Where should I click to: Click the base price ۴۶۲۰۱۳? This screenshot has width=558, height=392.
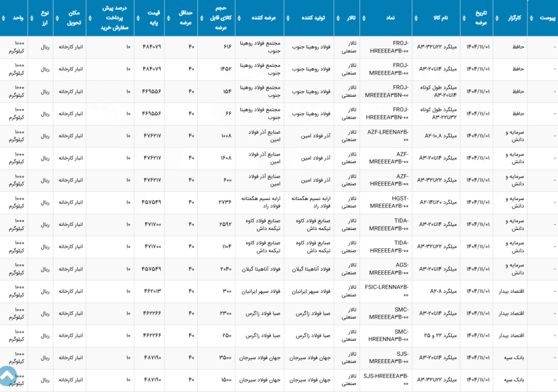[152, 291]
